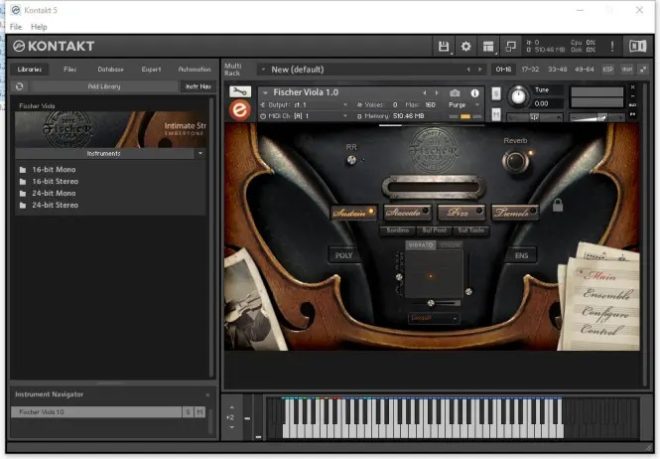The width and height of the screenshot is (660, 459).
Task: Toggle the ENS ensemble button
Action: (x=522, y=255)
